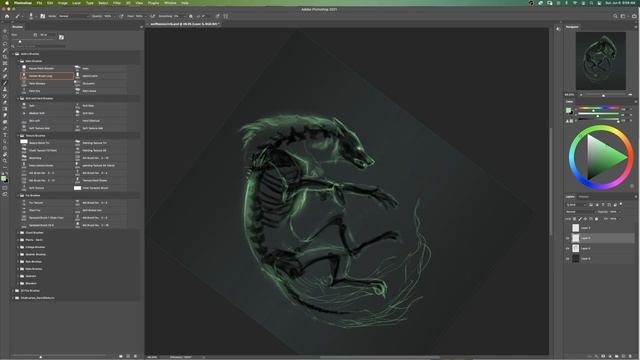Image resolution: width=640 pixels, height=360 pixels.
Task: Select the highlighted brush preset with orange outline
Action: [47, 76]
